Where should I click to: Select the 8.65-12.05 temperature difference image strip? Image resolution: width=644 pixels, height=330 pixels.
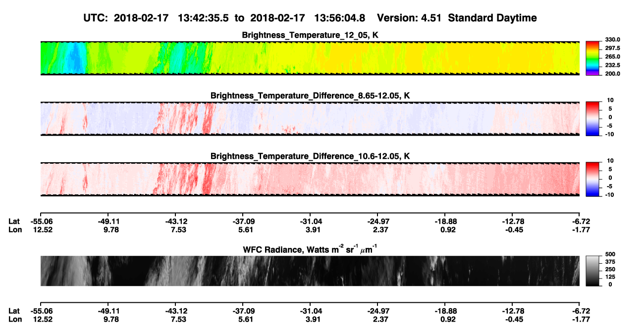click(310, 119)
